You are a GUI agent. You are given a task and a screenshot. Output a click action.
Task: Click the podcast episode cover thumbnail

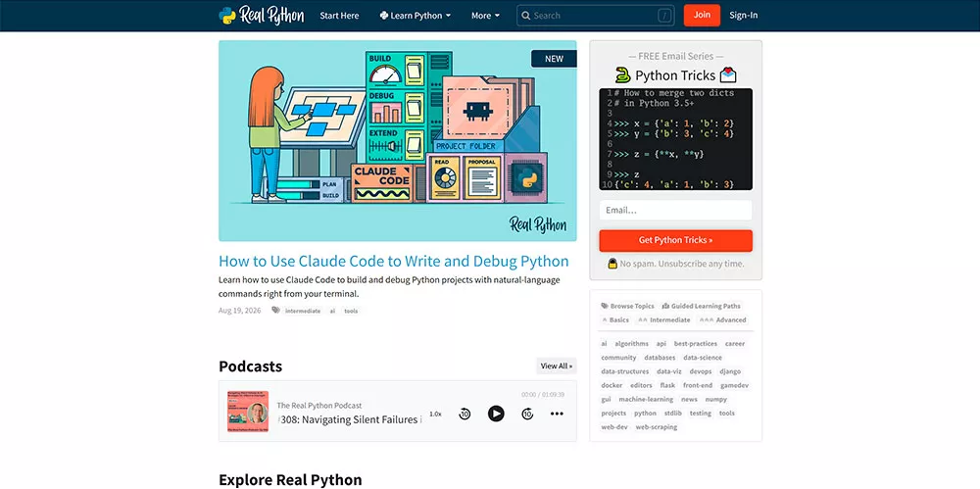pyautogui.click(x=248, y=412)
